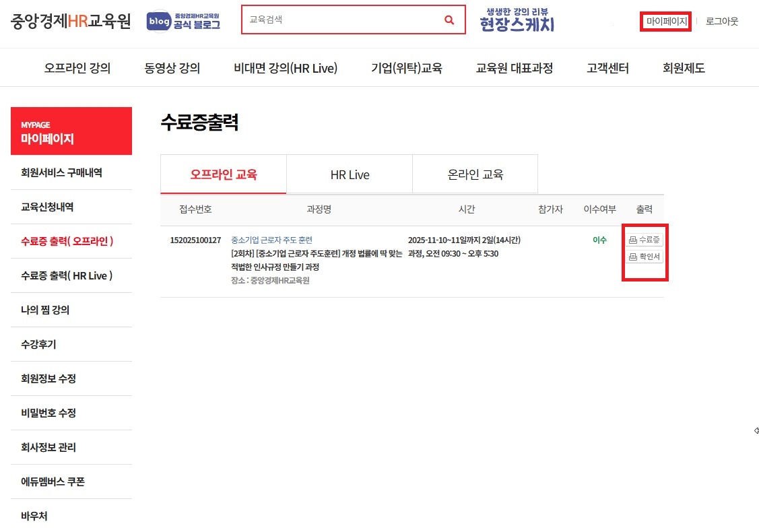Click the search magnifier icon
Viewport: 759px width, 532px height.
pyautogui.click(x=449, y=20)
